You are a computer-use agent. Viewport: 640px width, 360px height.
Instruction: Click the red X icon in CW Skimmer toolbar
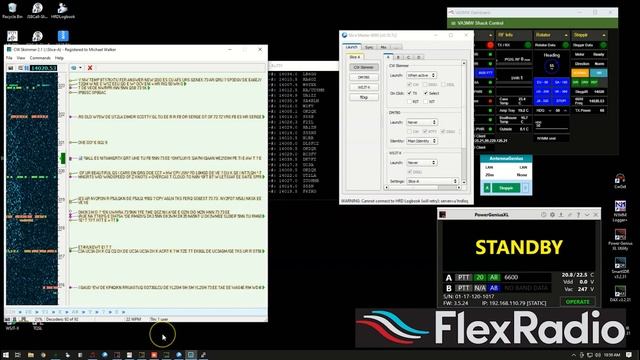click(90, 68)
